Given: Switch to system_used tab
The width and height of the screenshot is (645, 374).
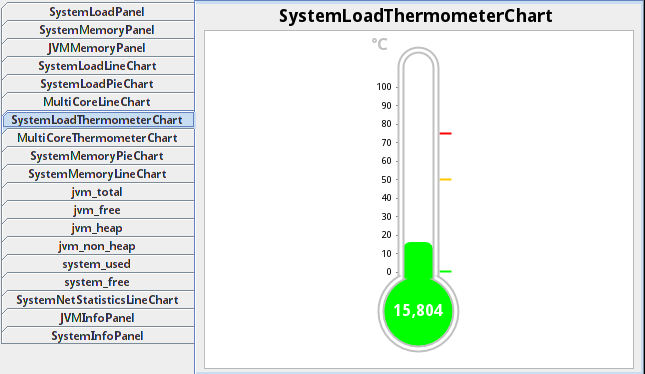Looking at the screenshot, I should click(x=98, y=264).
